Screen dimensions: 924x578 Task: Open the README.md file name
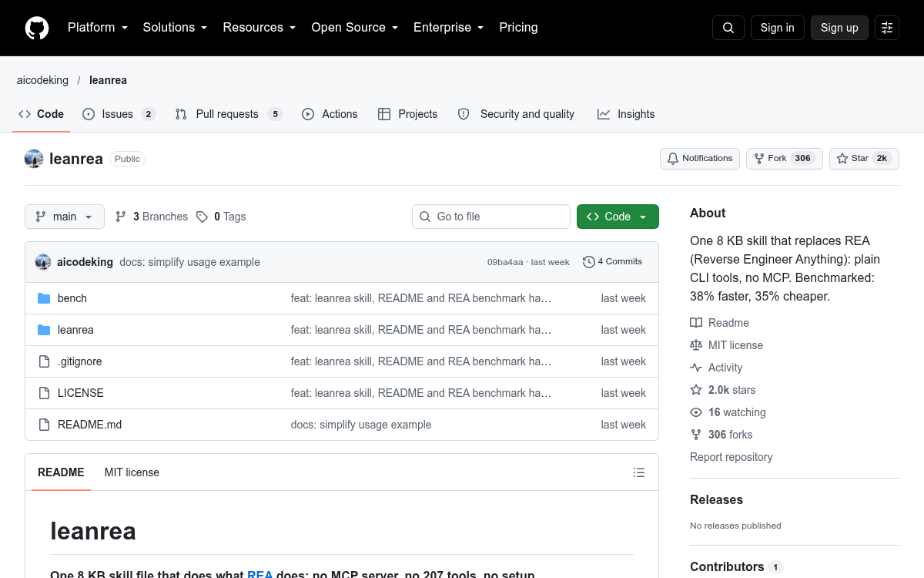pyautogui.click(x=89, y=425)
